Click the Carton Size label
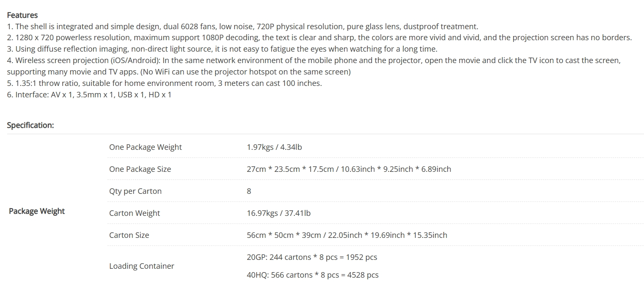Viewport: 644px width, 284px height. [x=129, y=235]
